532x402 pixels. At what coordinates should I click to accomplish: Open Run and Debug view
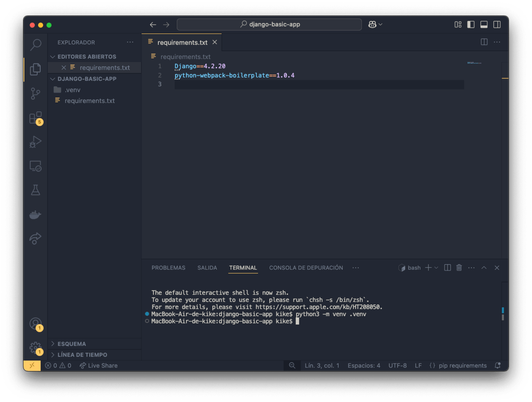pyautogui.click(x=35, y=142)
